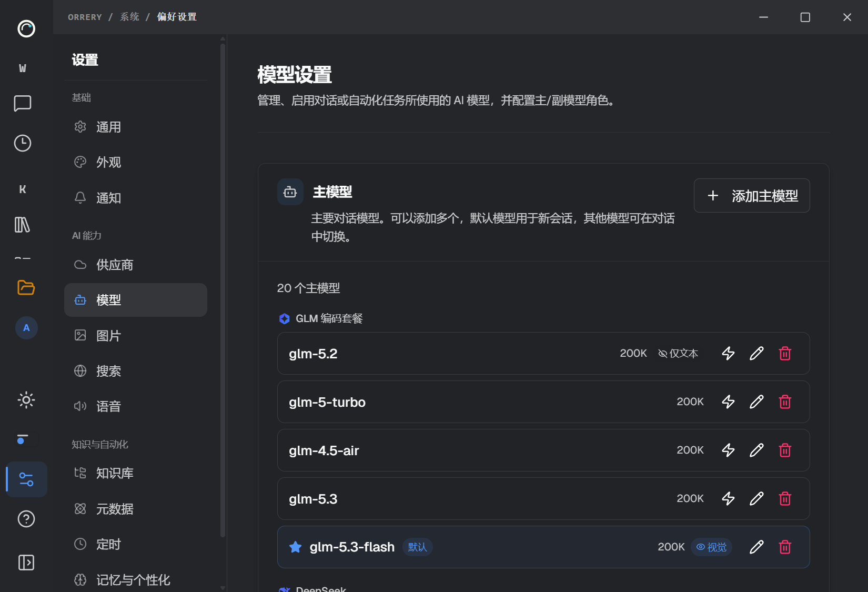Click the Orrery logo icon
Screen dimensions: 868x592
point(26,28)
